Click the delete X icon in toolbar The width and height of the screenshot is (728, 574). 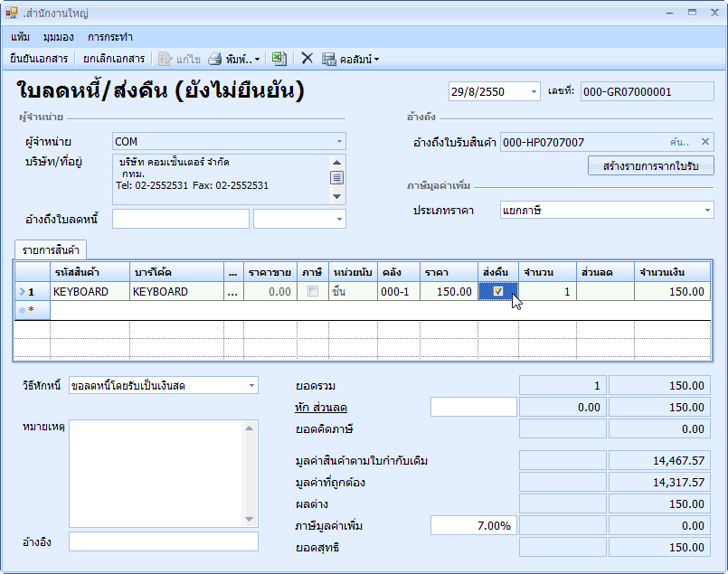point(307,59)
